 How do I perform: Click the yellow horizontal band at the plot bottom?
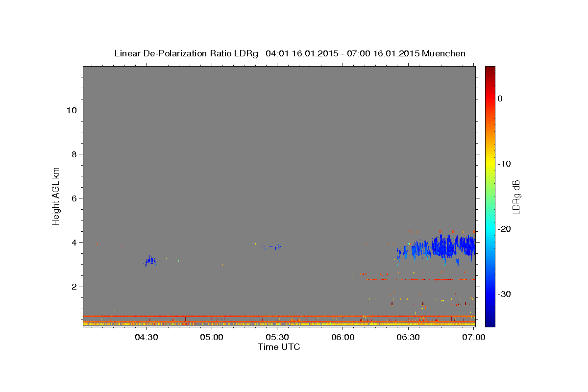279,324
